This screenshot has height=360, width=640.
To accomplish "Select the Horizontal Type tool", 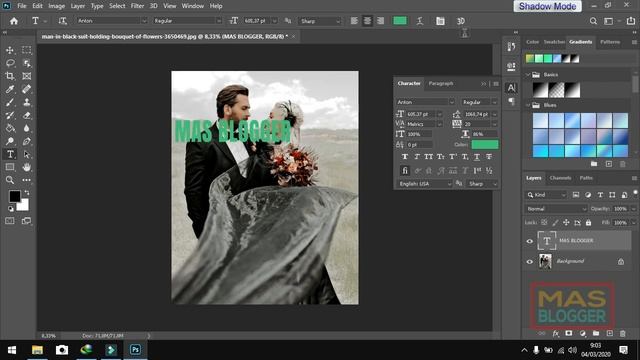I will pyautogui.click(x=10, y=154).
